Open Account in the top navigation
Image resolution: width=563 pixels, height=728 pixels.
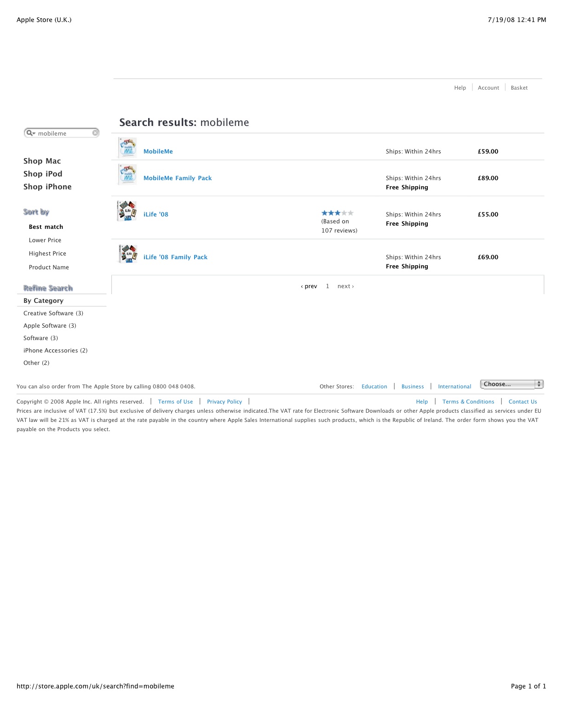(x=488, y=88)
